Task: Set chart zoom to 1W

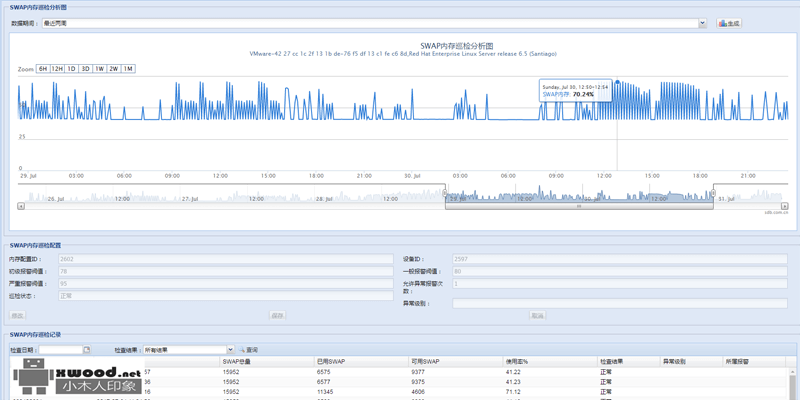Action: [x=99, y=69]
